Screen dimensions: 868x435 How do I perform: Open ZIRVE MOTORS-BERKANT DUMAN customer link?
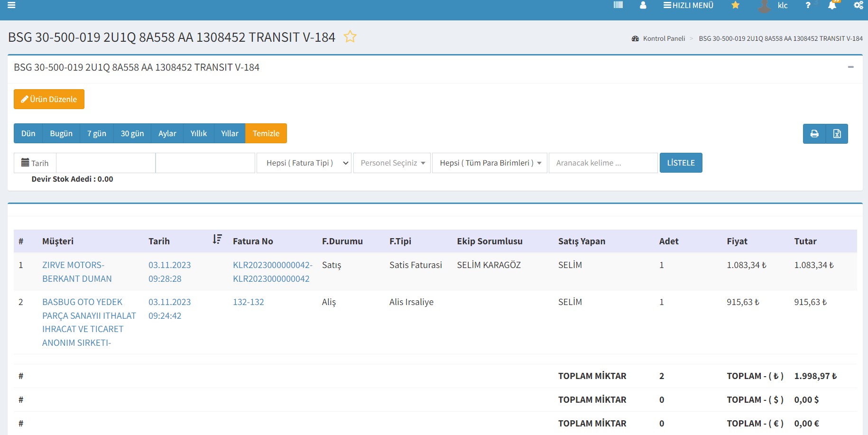tap(77, 272)
